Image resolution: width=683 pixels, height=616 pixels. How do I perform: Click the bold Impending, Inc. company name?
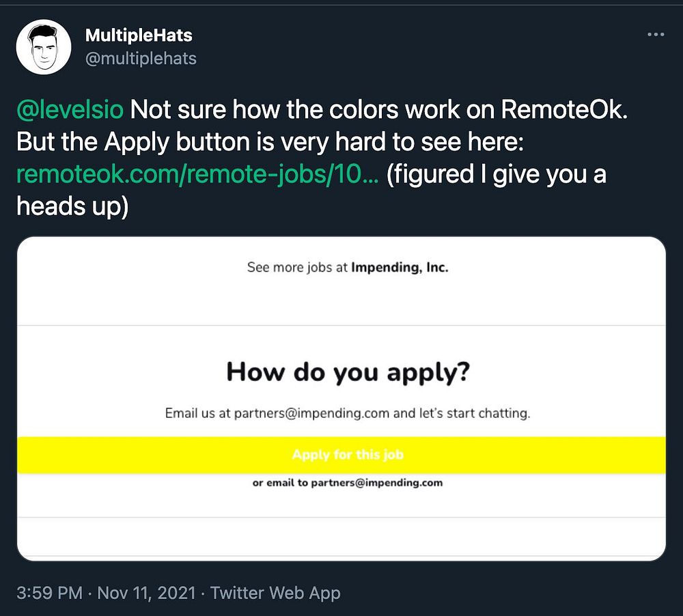point(400,267)
